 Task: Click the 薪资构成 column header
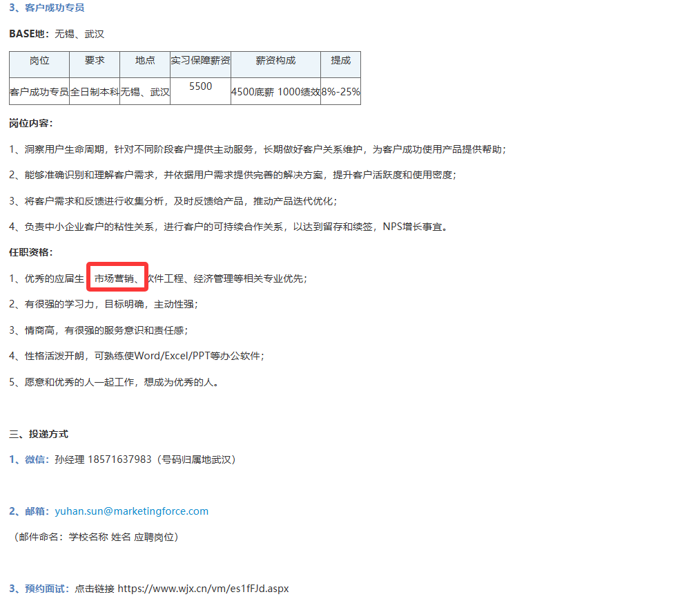coord(275,61)
